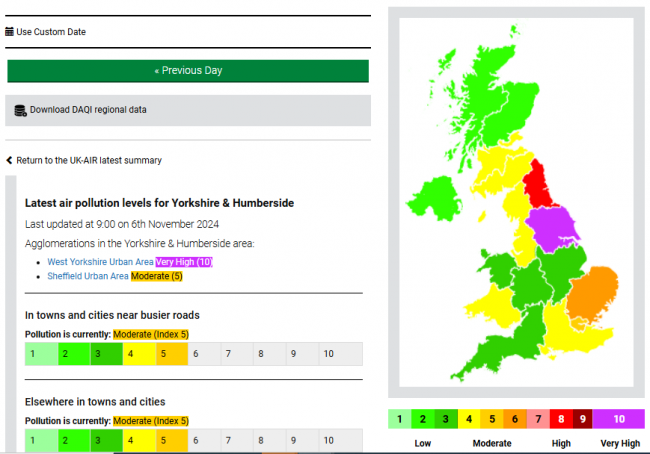The image size is (650, 454).
Task: Click the orange index 6 legend swatch
Action: (x=516, y=419)
